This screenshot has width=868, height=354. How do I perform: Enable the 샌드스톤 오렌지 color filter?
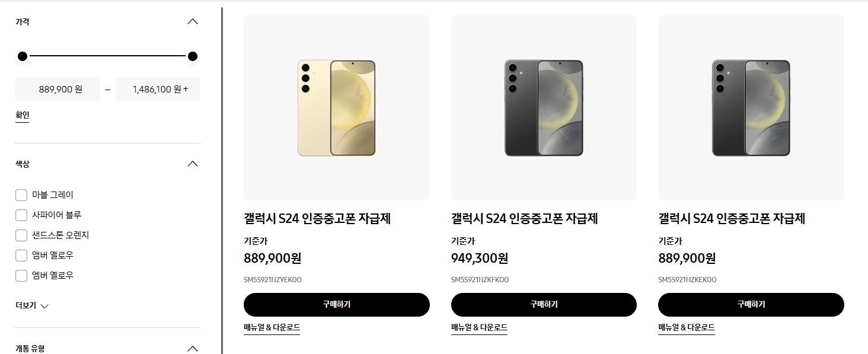[21, 235]
